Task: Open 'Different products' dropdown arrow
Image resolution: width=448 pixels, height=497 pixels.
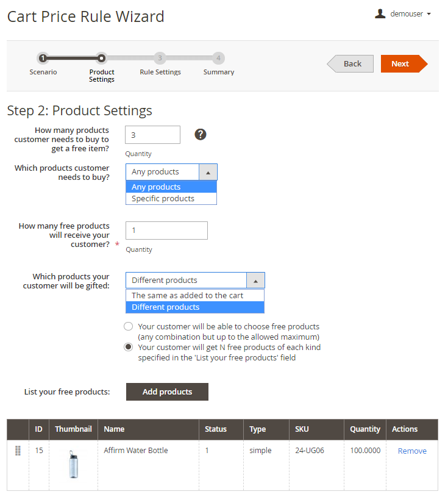Action: (255, 281)
